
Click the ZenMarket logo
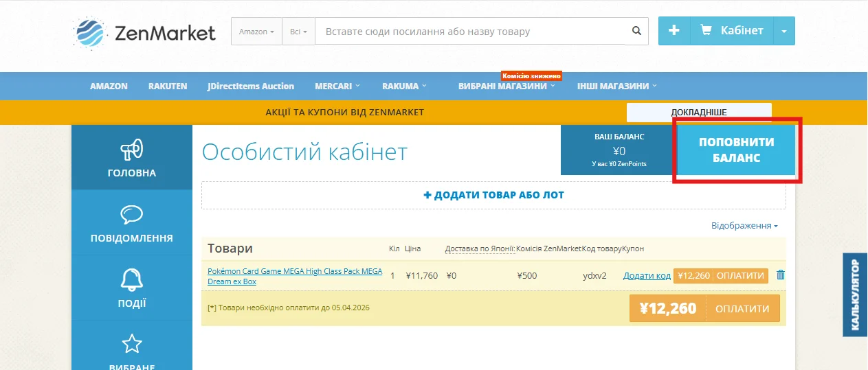(144, 32)
